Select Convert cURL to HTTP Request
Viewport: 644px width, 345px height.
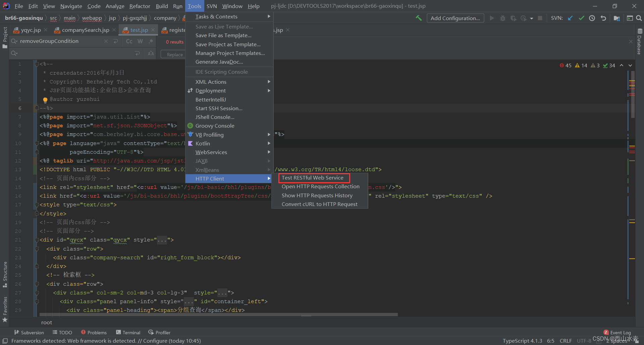click(x=320, y=204)
